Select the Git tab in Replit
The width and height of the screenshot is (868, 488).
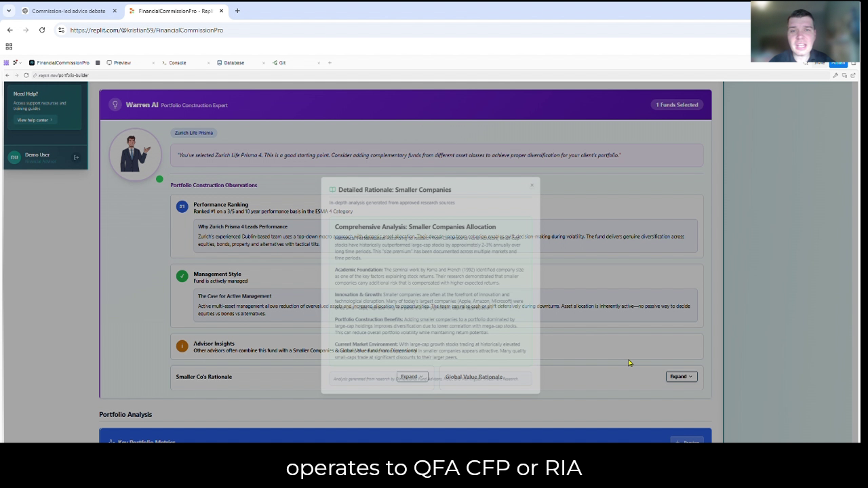click(282, 62)
